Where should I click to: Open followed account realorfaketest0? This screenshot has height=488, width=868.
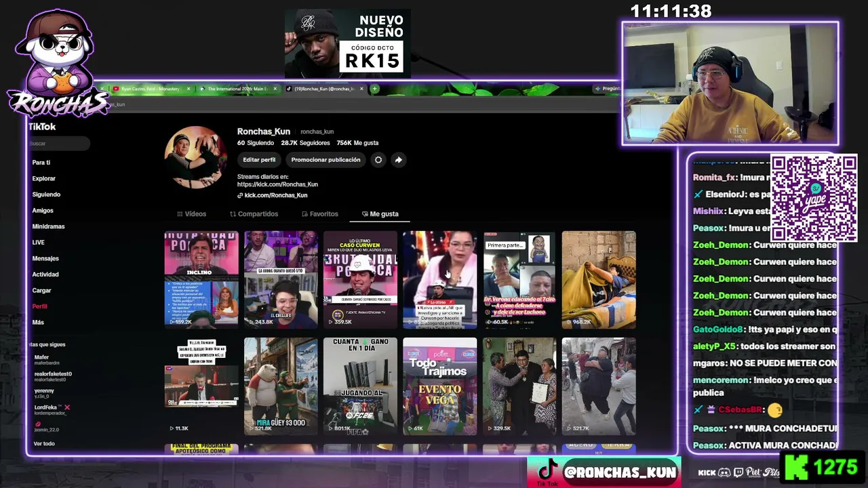pos(53,376)
